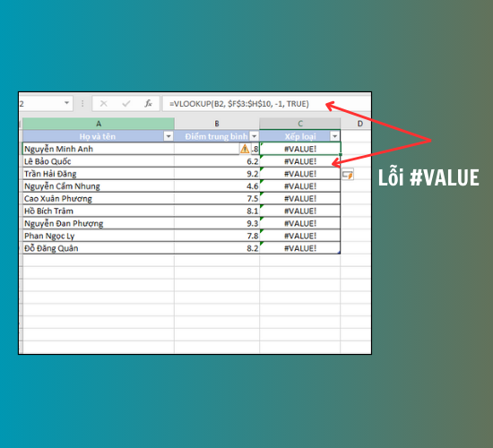Viewport: 493px width, 448px height.
Task: Select #VALUE! cell in Phan Ngọc Ly row
Action: (x=300, y=236)
